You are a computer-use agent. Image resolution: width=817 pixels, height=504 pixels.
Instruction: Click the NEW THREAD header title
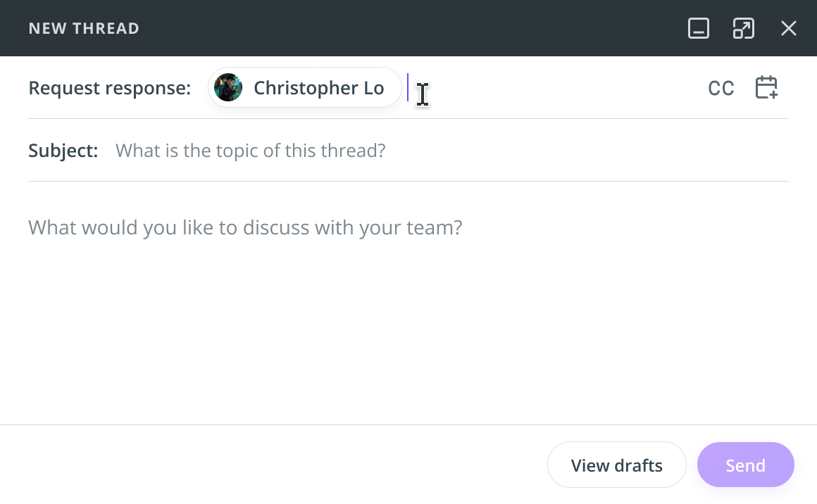tap(84, 28)
